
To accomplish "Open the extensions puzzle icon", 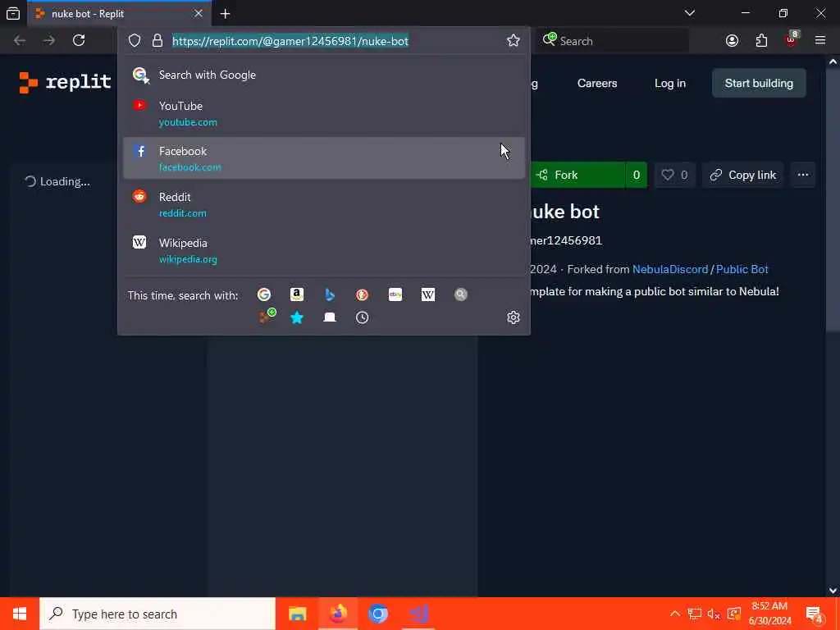I will (761, 41).
